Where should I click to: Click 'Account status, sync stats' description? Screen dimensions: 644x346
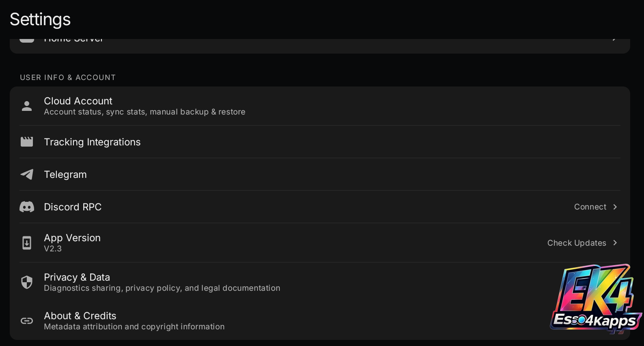[x=145, y=112]
